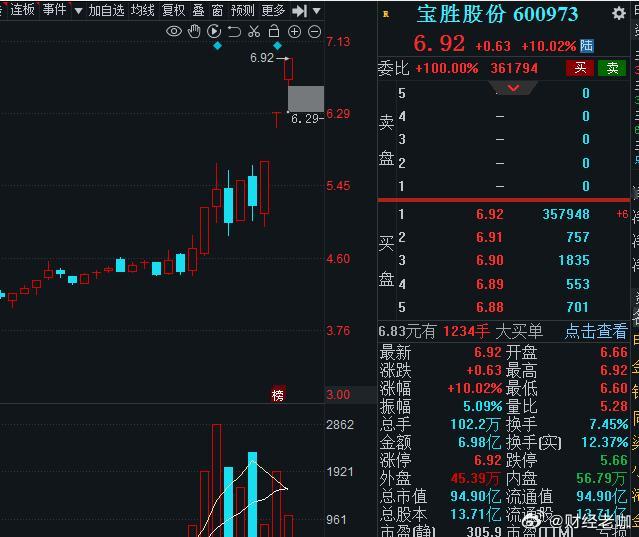Click the 总市值 value 94.90亿
This screenshot has height=537, width=639.
click(476, 496)
